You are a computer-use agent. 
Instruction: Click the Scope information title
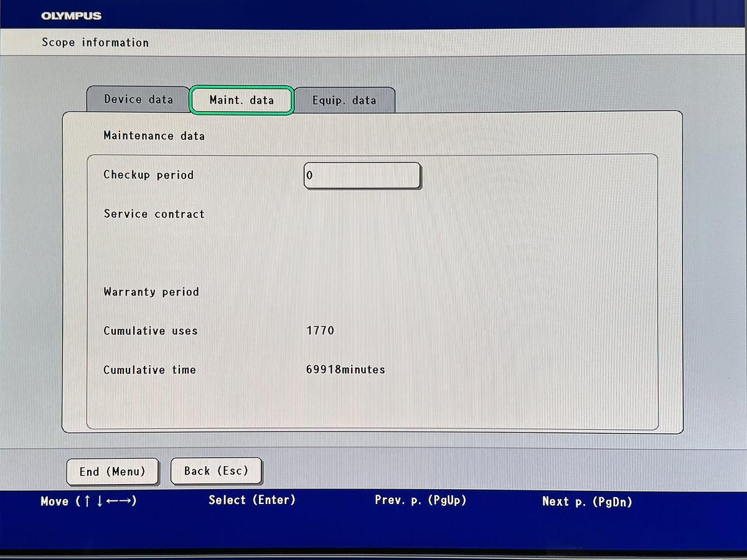(95, 43)
